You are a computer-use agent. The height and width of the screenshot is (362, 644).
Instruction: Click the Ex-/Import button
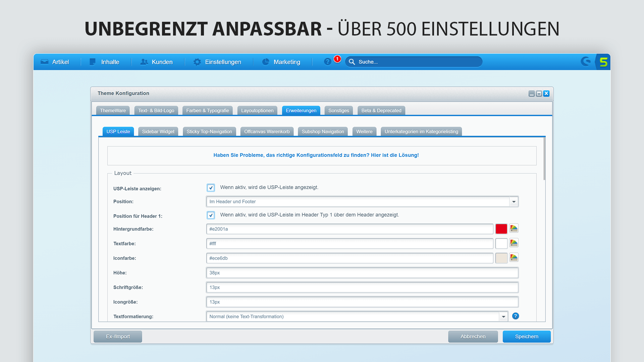point(118,337)
